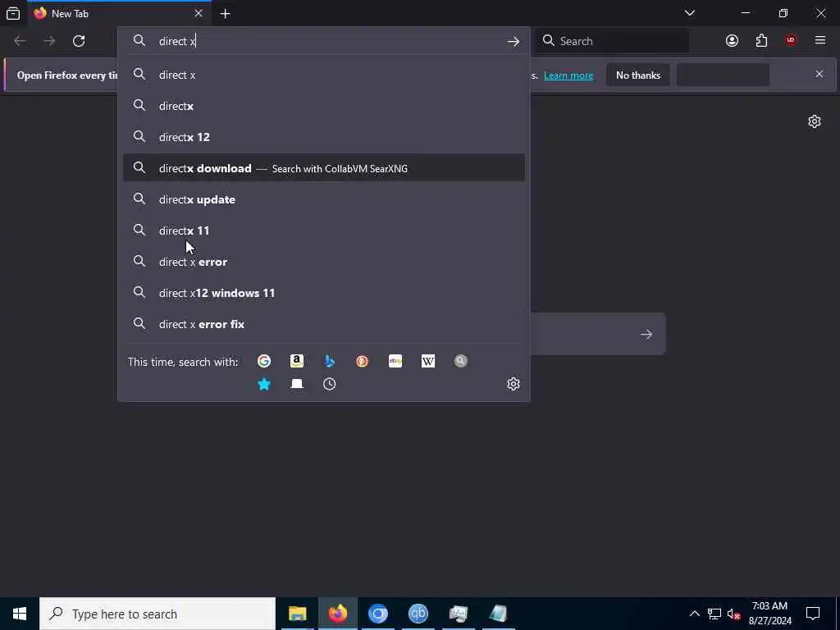Click the No thanks button
Image resolution: width=840 pixels, height=630 pixels.
[638, 75]
